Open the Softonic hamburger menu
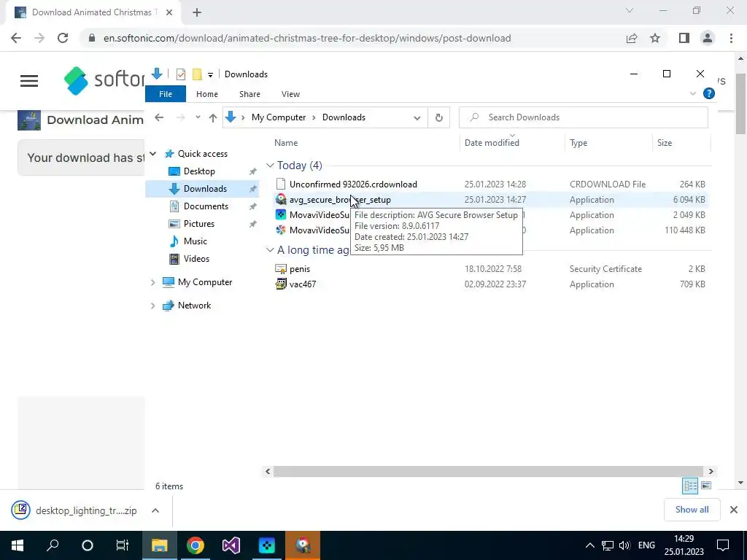 29,81
